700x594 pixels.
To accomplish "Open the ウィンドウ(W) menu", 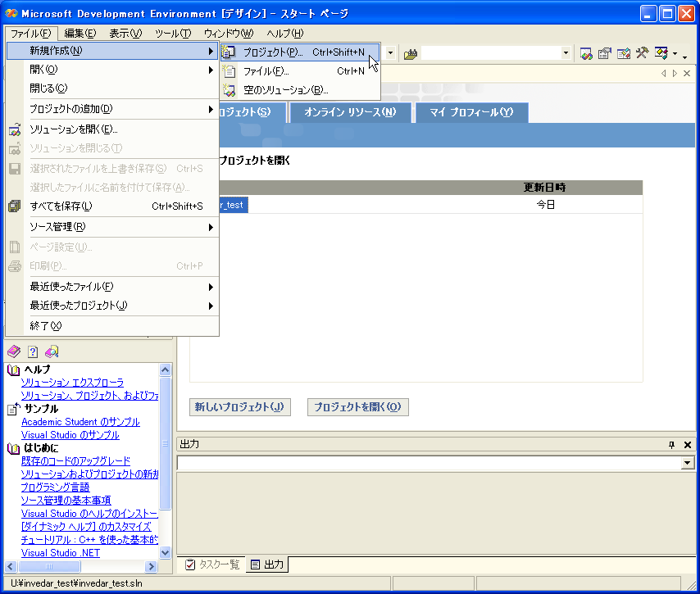I will [229, 33].
